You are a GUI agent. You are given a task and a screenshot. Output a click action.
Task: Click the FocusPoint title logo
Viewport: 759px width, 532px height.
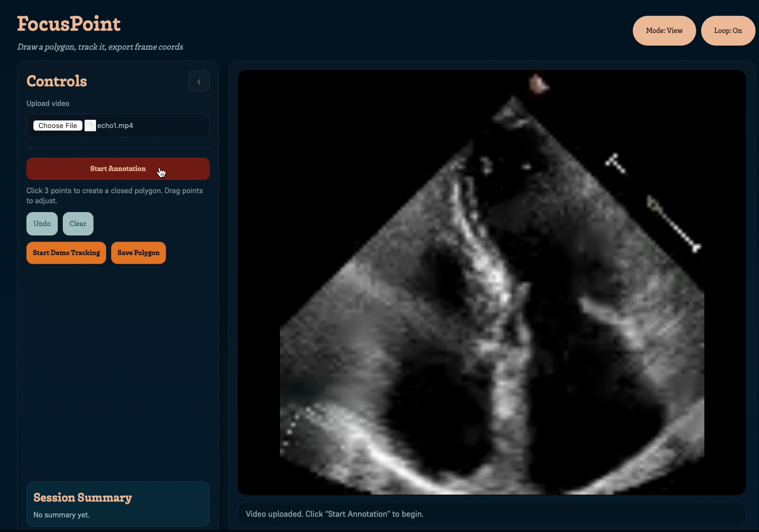[69, 24]
